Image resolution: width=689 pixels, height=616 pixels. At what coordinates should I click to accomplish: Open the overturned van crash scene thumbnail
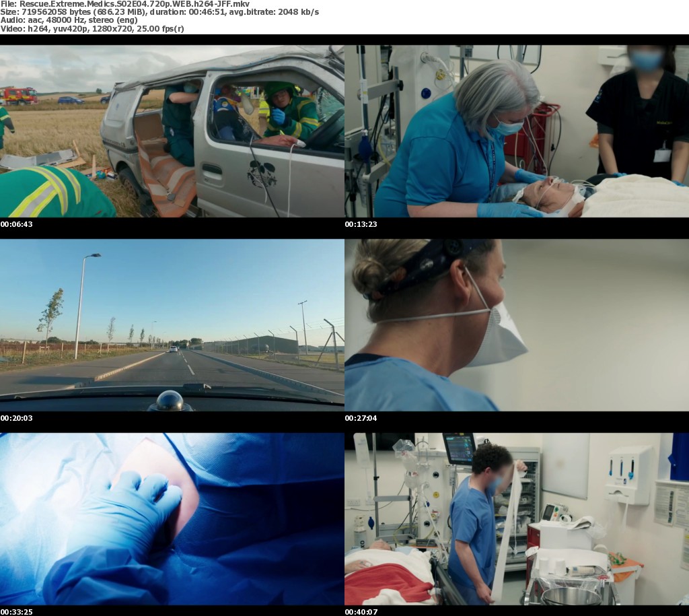point(172,131)
